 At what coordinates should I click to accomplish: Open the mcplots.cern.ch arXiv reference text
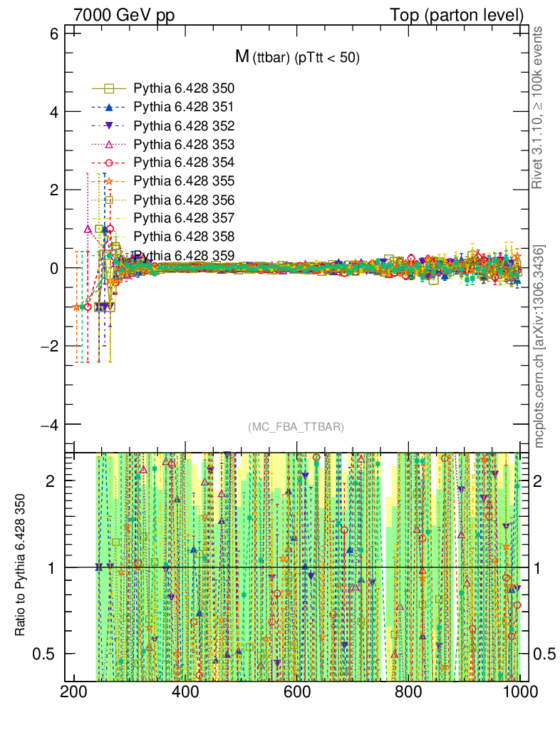[x=539, y=346]
